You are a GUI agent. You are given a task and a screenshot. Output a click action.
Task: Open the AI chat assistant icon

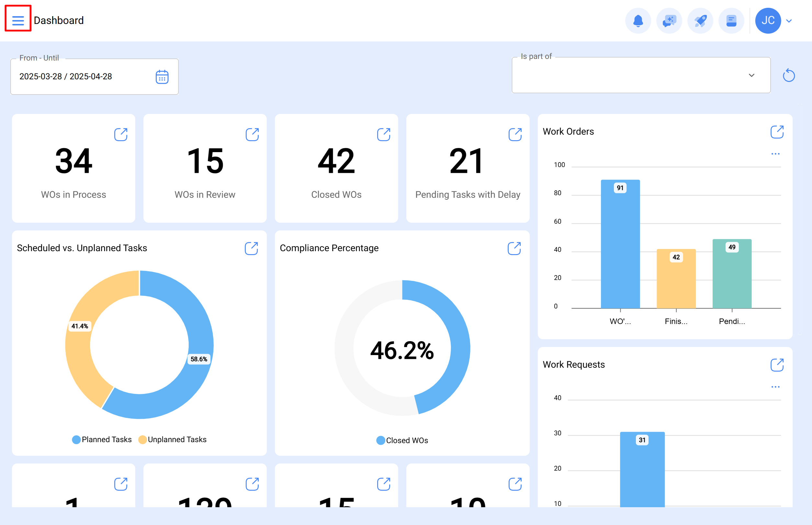[669, 20]
